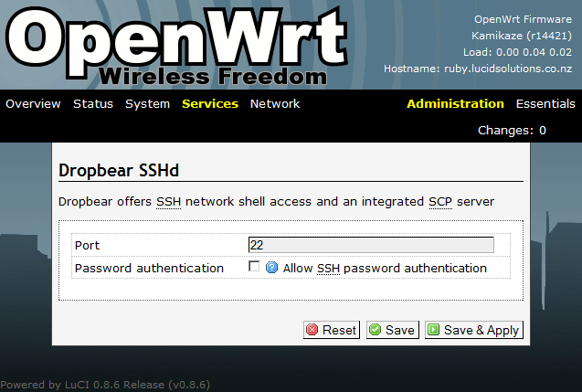Click the SCP abbreviation in the description
The image size is (582, 392).
tap(440, 200)
